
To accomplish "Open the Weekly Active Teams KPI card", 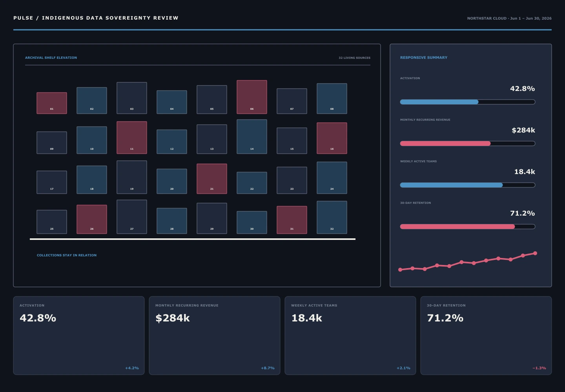I will [x=350, y=336].
